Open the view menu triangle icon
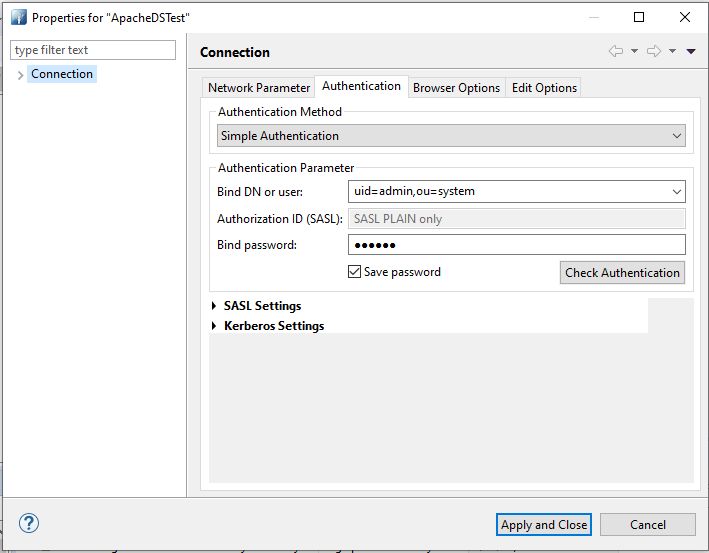Viewport: 709px width, 553px height. coord(691,51)
